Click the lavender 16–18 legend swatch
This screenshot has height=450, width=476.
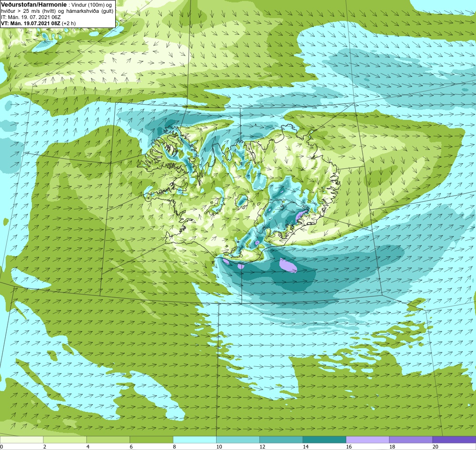point(367,440)
